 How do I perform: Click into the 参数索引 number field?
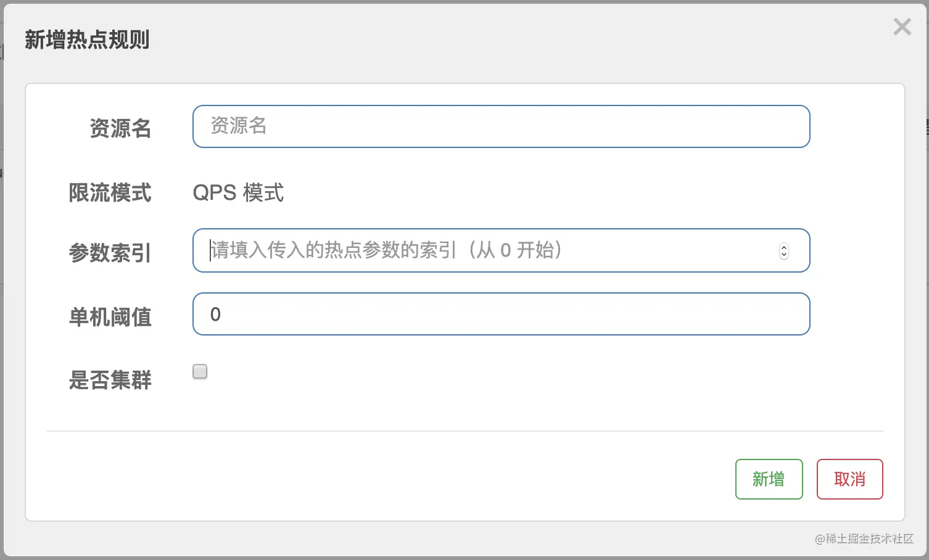tap(487, 250)
